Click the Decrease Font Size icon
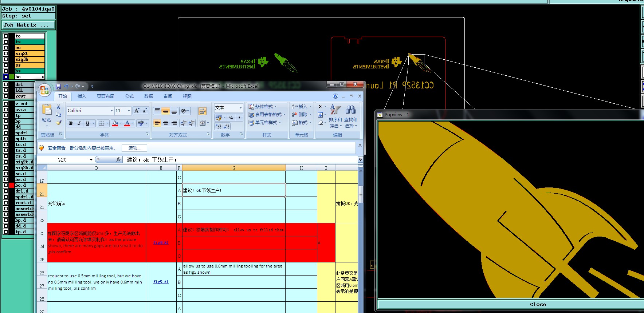Image resolution: width=644 pixels, height=313 pixels. coord(145,111)
